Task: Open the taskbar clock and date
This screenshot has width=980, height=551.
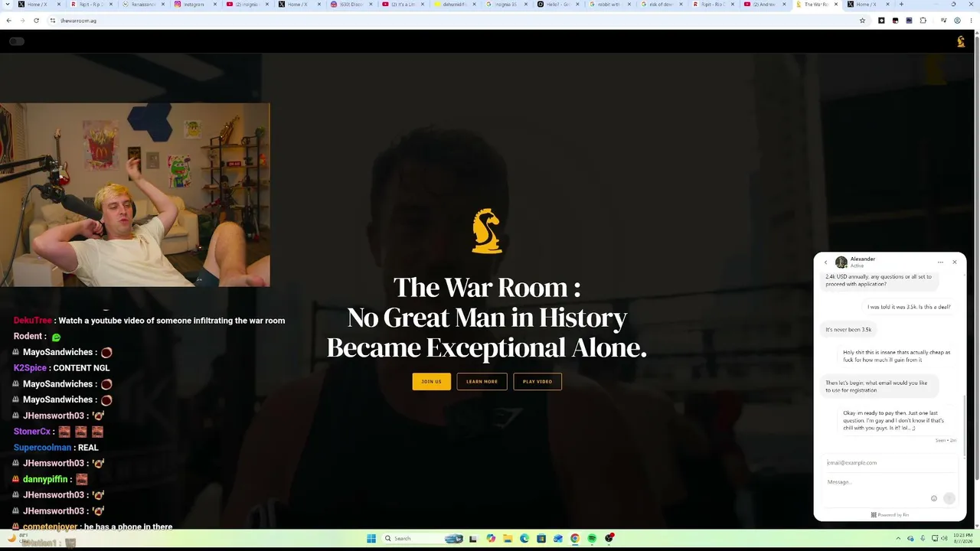Action: (963, 539)
